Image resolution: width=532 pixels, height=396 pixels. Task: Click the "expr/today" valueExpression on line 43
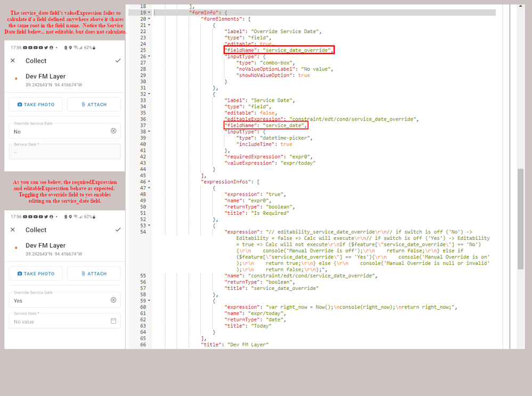[298, 163]
